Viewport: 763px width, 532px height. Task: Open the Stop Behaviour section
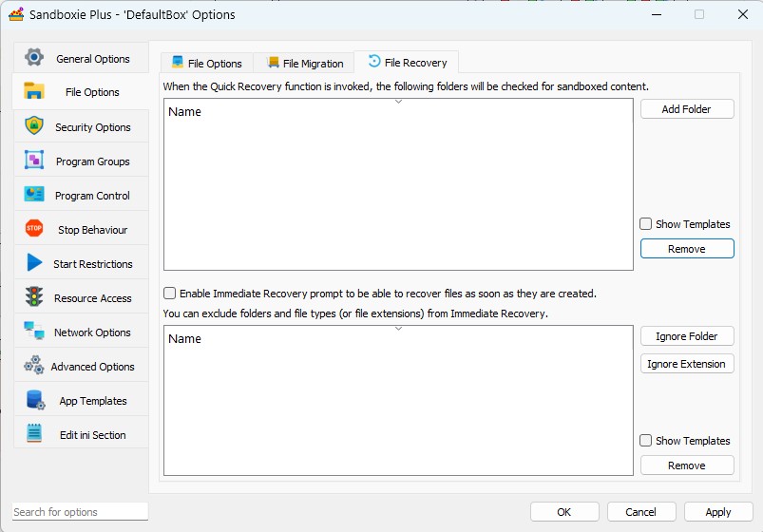pos(82,229)
